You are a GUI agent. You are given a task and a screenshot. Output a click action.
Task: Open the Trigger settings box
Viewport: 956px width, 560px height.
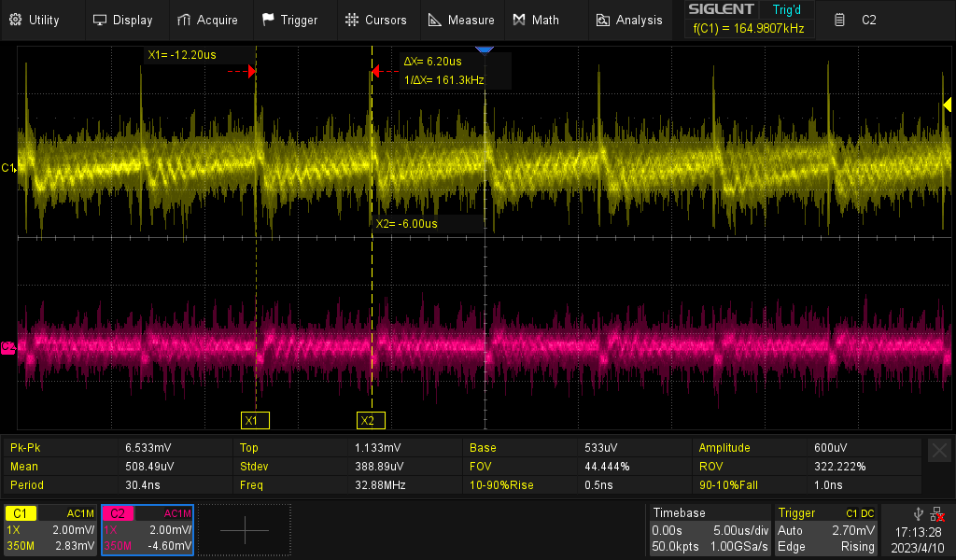point(825,529)
